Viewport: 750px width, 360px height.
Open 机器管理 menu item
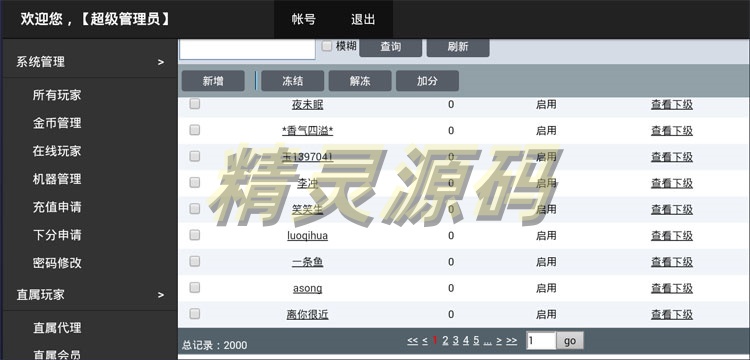tap(57, 179)
